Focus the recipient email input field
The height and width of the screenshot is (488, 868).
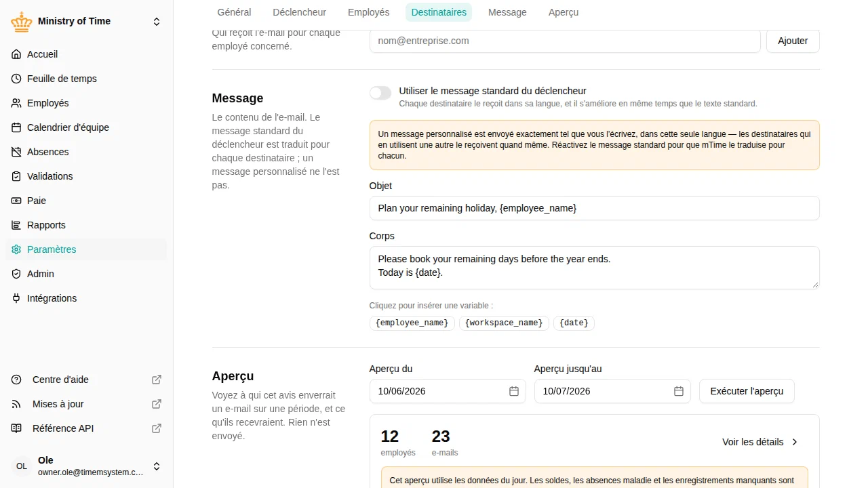pos(565,41)
